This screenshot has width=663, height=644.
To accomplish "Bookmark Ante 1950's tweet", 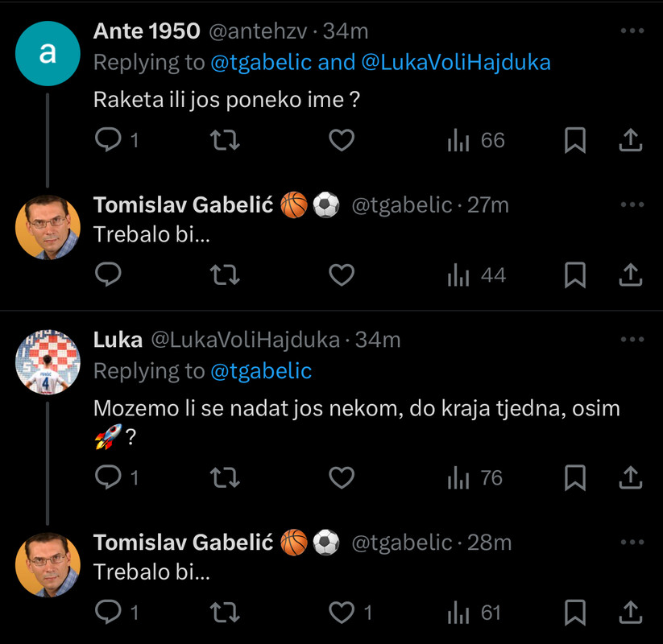I will [x=574, y=141].
